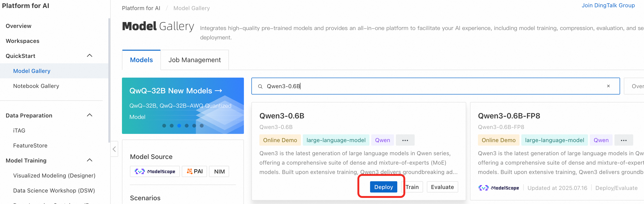This screenshot has height=204, width=644.
Task: Collapse the sidebar with the arrow handle
Action: tap(114, 149)
